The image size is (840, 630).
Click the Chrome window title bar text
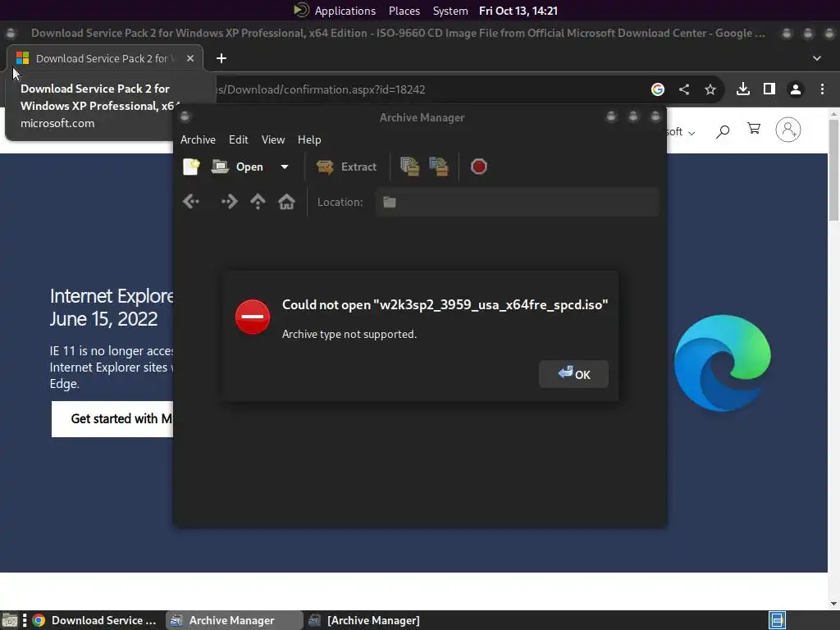click(x=398, y=33)
